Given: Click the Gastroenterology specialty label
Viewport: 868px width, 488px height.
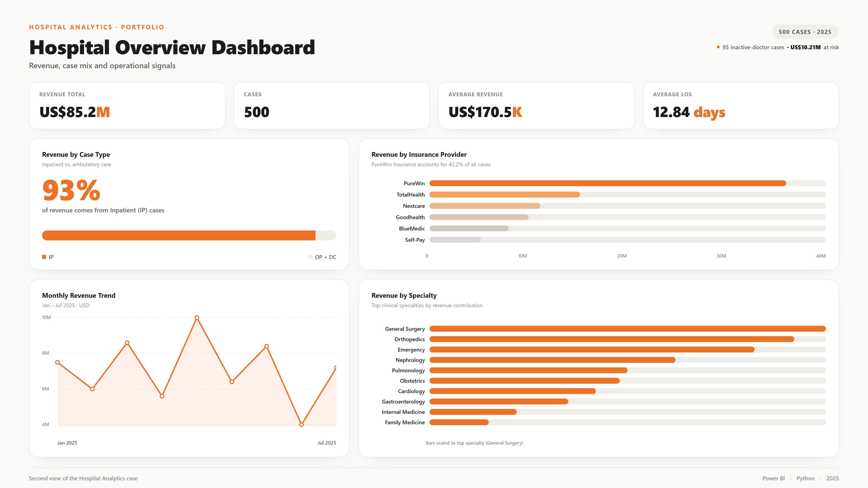Looking at the screenshot, I should tap(403, 401).
